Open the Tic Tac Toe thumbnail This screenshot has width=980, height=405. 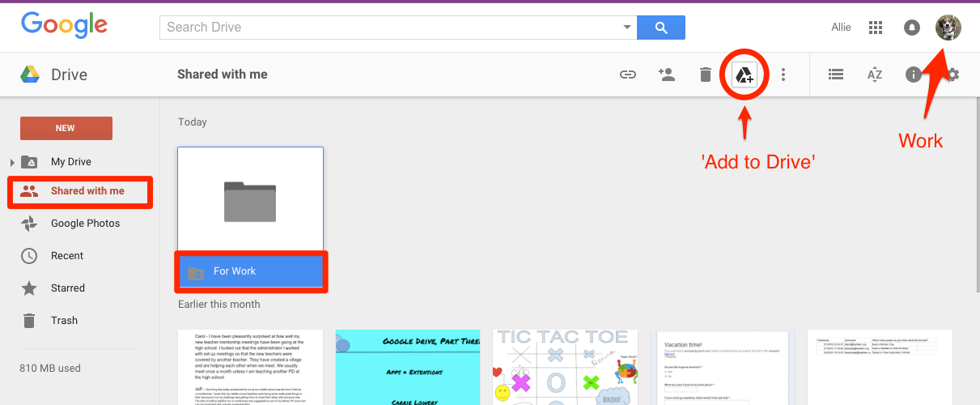565,367
